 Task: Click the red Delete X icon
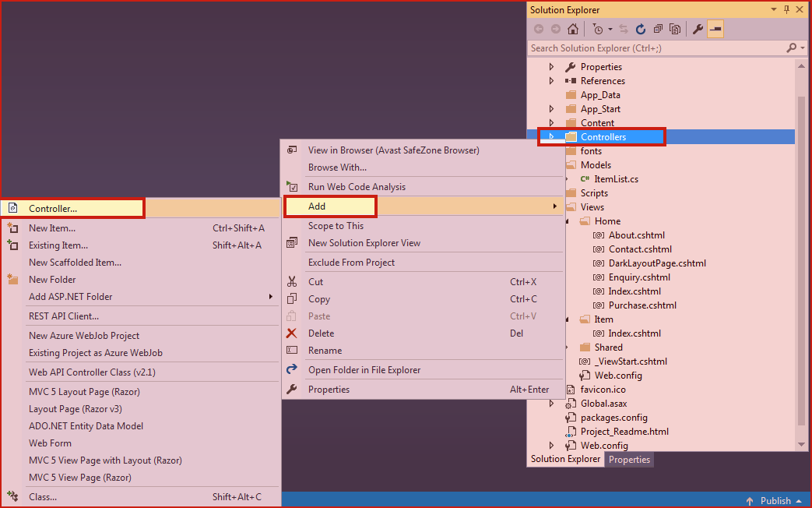click(292, 333)
